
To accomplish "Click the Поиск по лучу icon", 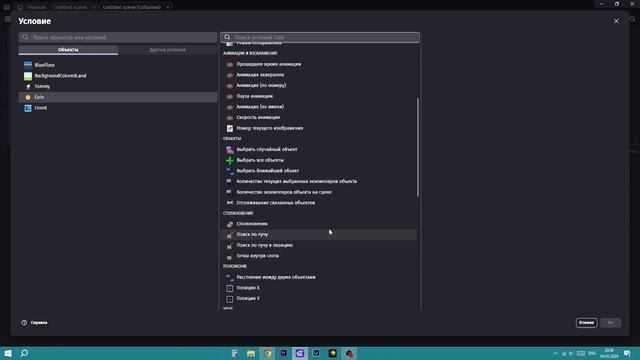I will tap(230, 235).
